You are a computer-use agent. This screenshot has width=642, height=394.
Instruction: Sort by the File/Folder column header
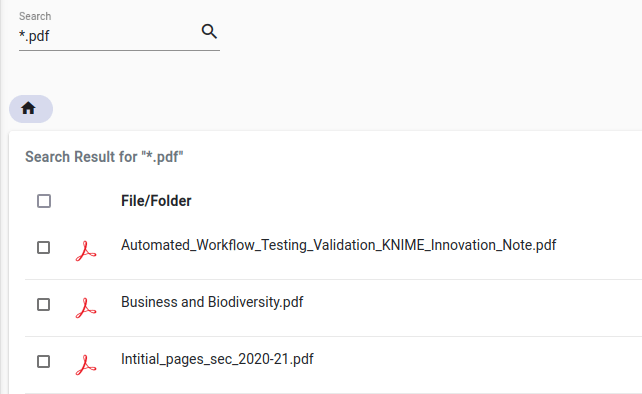(156, 201)
